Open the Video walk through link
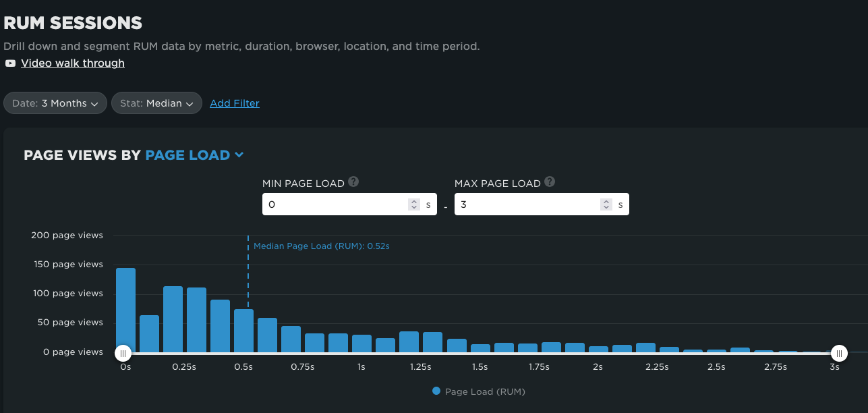The height and width of the screenshot is (413, 868). [73, 63]
